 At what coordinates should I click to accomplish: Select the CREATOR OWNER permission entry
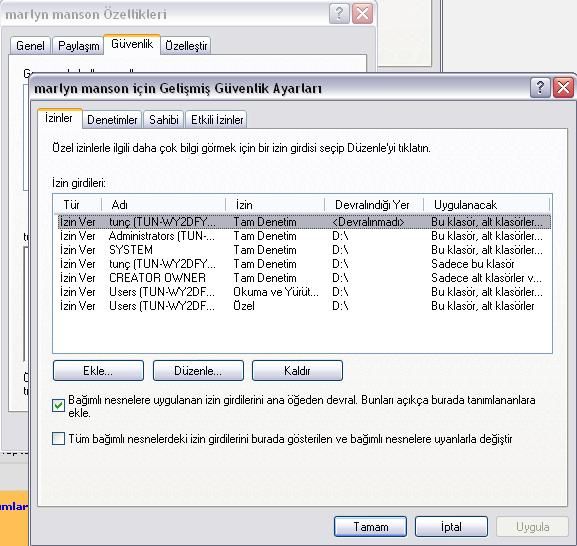pyautogui.click(x=304, y=278)
